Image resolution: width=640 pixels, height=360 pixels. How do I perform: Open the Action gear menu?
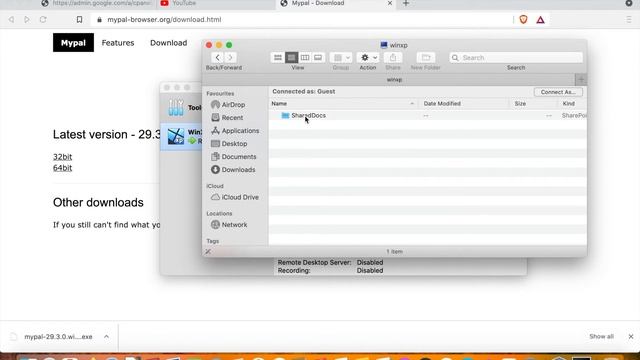coord(368,58)
